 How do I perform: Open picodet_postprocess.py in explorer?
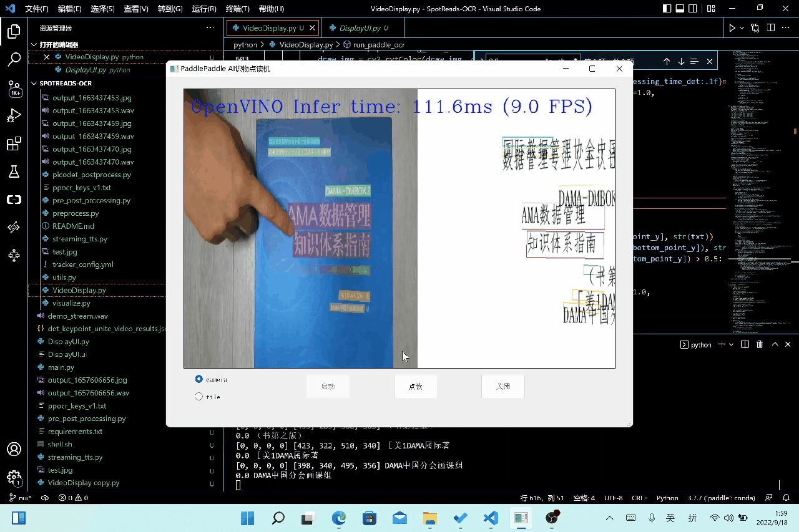coord(92,175)
